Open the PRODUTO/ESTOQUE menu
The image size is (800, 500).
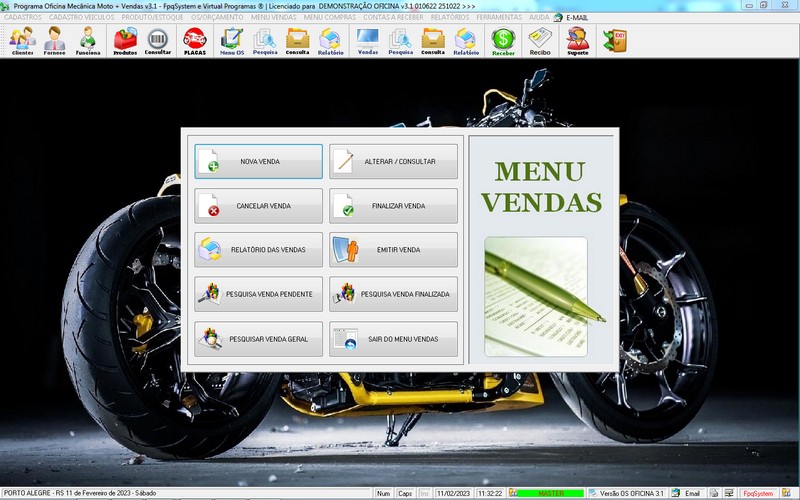(x=152, y=17)
